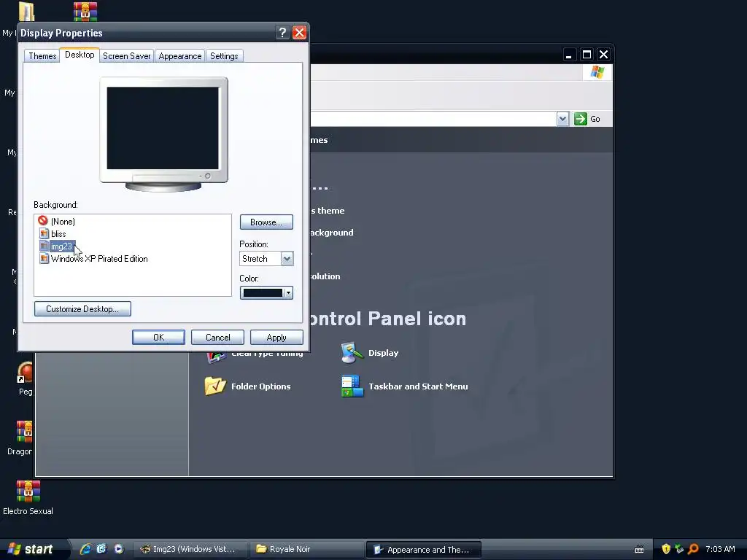The height and width of the screenshot is (560, 747).
Task: Select the (None) background entry
Action: tap(57, 222)
